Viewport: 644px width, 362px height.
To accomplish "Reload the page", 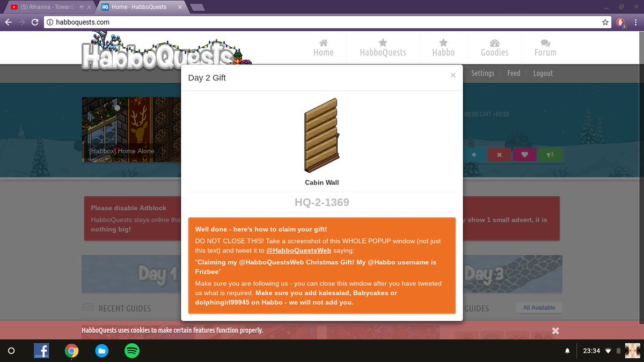I will pos(35,22).
